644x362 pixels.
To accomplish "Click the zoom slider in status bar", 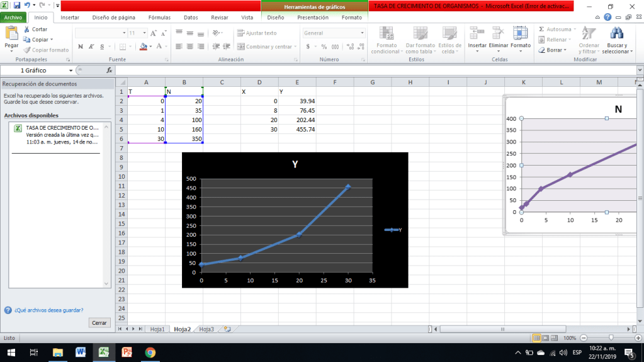I will point(611,338).
